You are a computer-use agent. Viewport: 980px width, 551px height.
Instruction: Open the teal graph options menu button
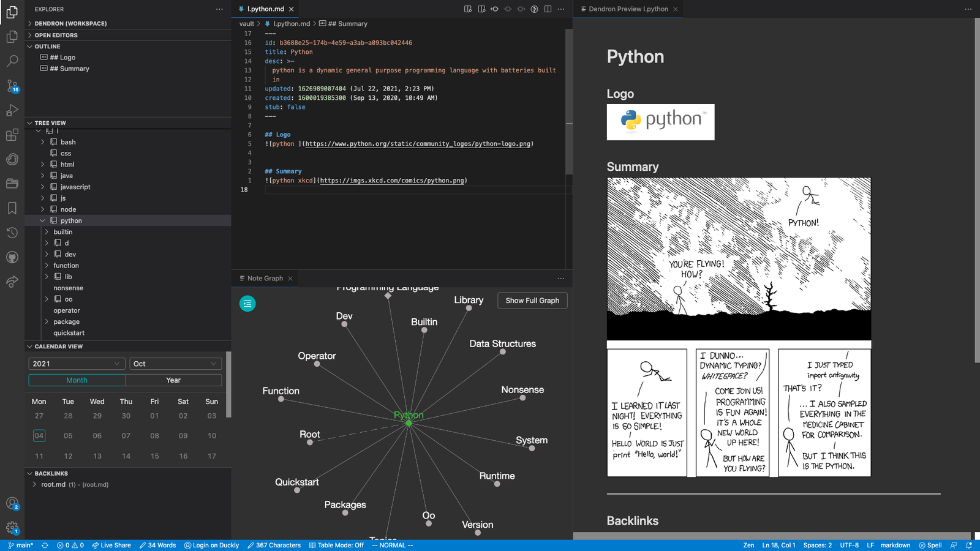[x=247, y=303]
